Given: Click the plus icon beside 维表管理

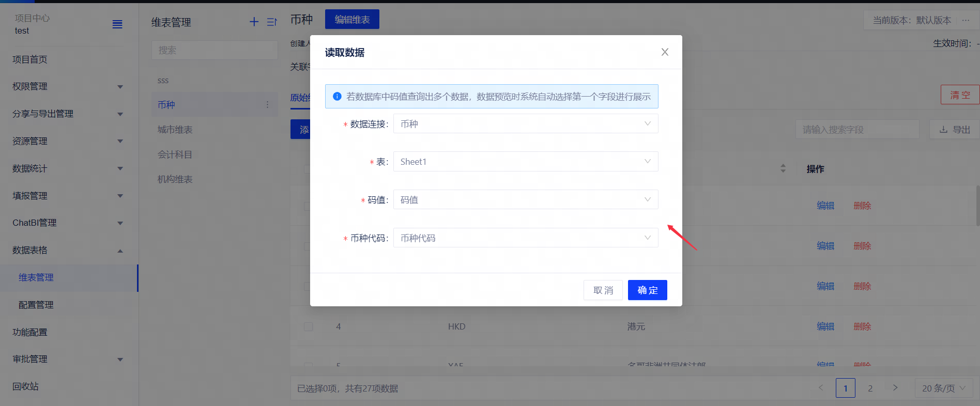Looking at the screenshot, I should [x=254, y=22].
